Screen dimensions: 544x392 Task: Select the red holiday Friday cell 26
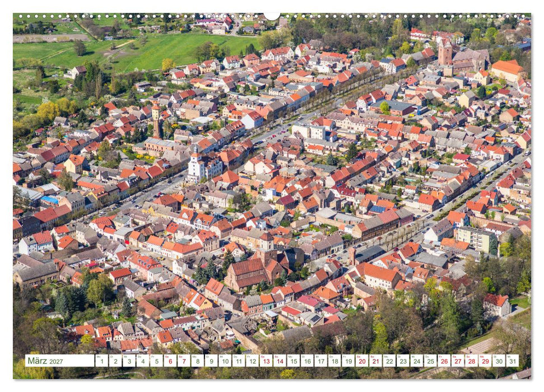(x=444, y=361)
